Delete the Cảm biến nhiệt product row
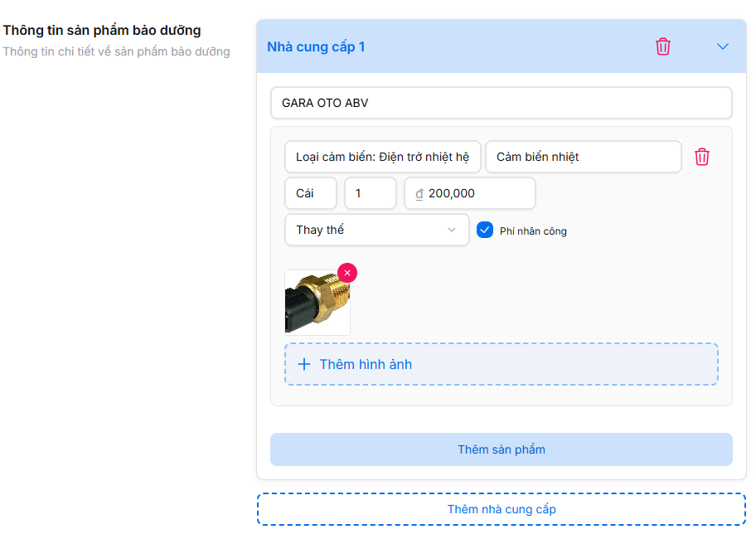The image size is (756, 544). [702, 157]
